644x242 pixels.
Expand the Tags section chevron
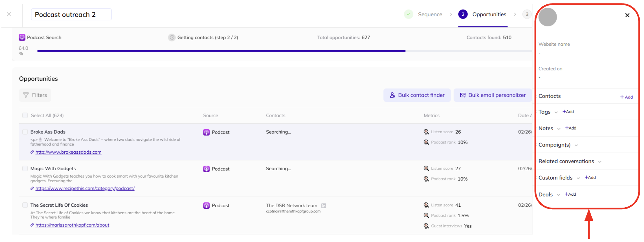(556, 112)
